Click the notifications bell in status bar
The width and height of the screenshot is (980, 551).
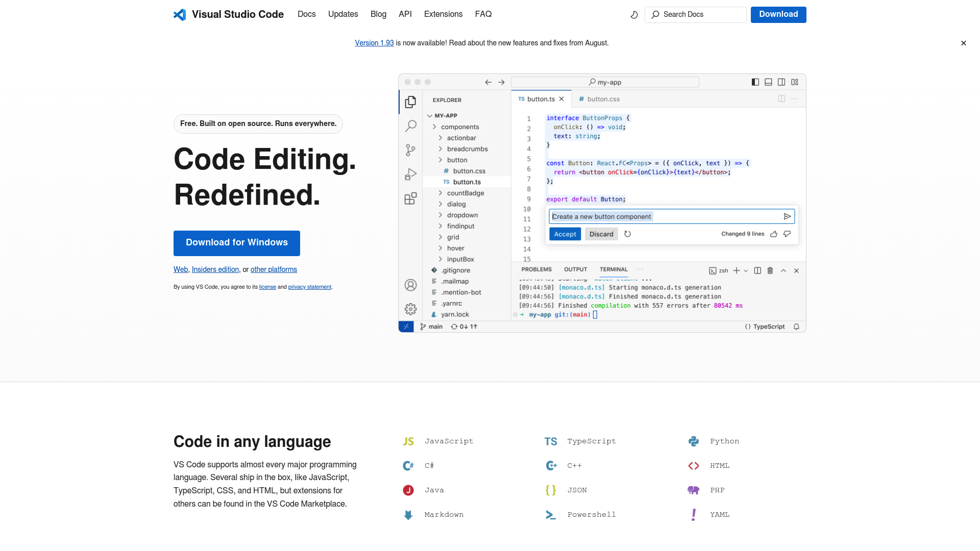point(796,327)
